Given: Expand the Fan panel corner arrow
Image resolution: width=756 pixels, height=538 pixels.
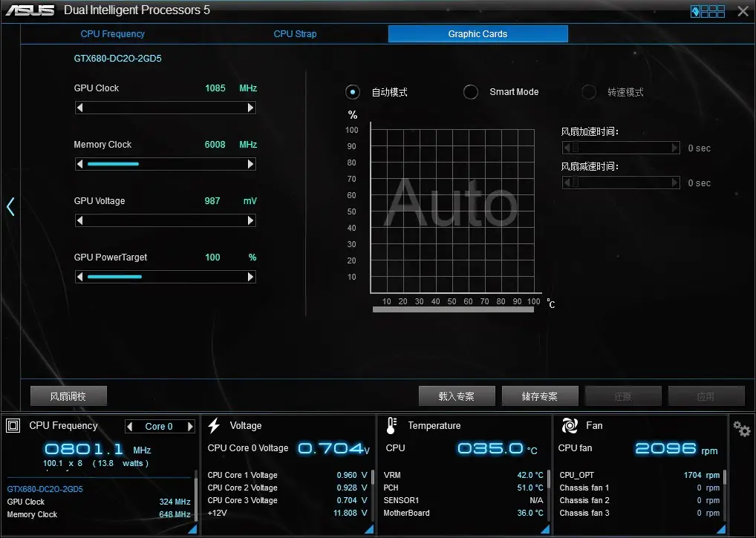Looking at the screenshot, I should [721, 529].
